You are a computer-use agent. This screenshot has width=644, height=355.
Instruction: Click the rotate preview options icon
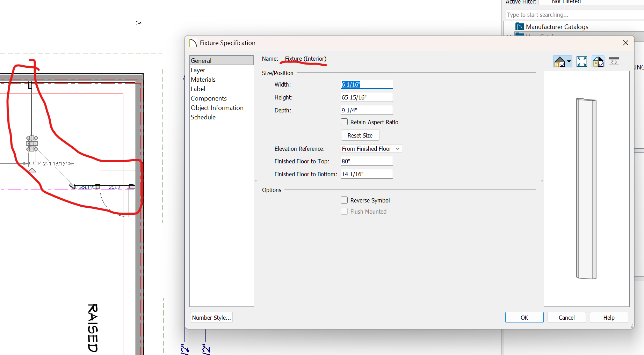tap(614, 62)
